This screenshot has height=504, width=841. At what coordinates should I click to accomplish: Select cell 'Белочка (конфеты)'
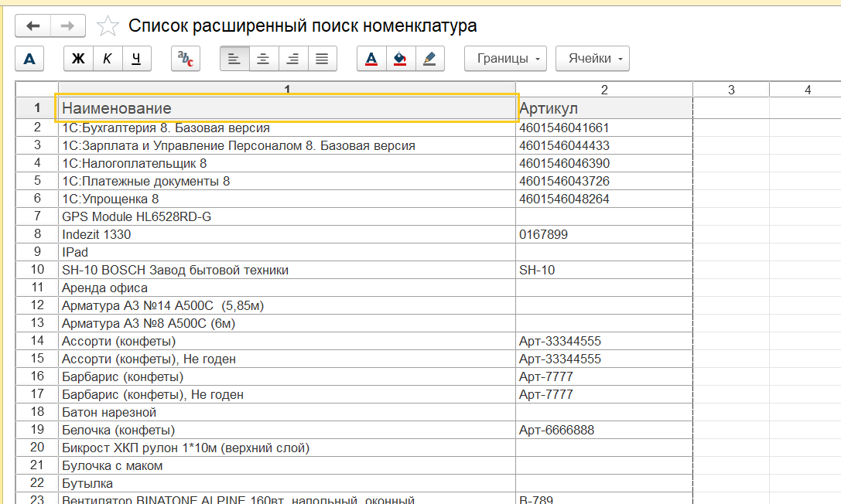pyautogui.click(x=287, y=430)
